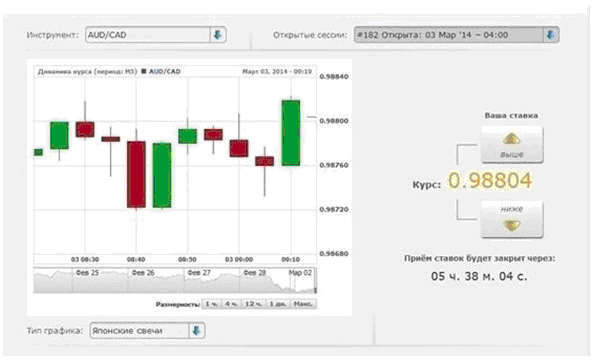Click the AUD/CAD legend square marker
Image resolution: width=593 pixels, height=360 pixels.
(144, 71)
